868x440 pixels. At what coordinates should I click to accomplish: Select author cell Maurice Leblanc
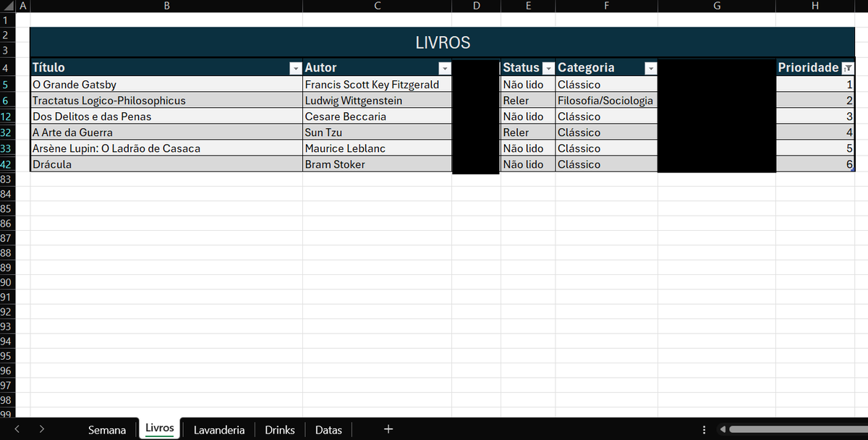[x=377, y=148]
